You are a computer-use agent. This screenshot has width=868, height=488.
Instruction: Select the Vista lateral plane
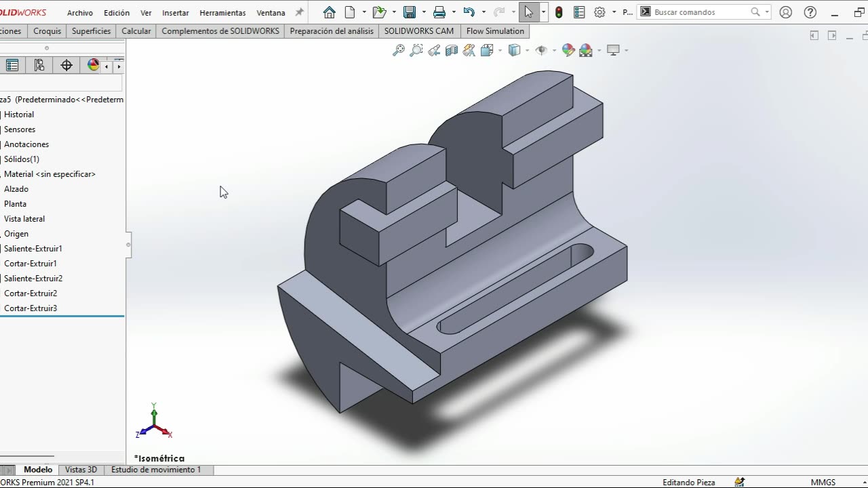pos(24,219)
